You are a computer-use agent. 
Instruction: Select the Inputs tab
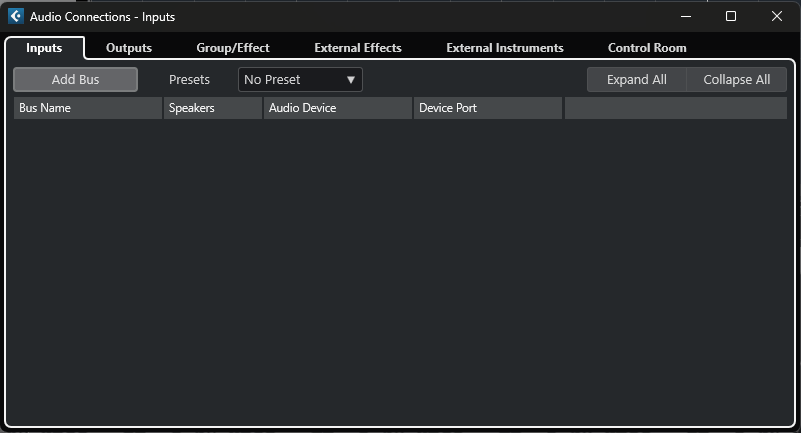tap(44, 48)
